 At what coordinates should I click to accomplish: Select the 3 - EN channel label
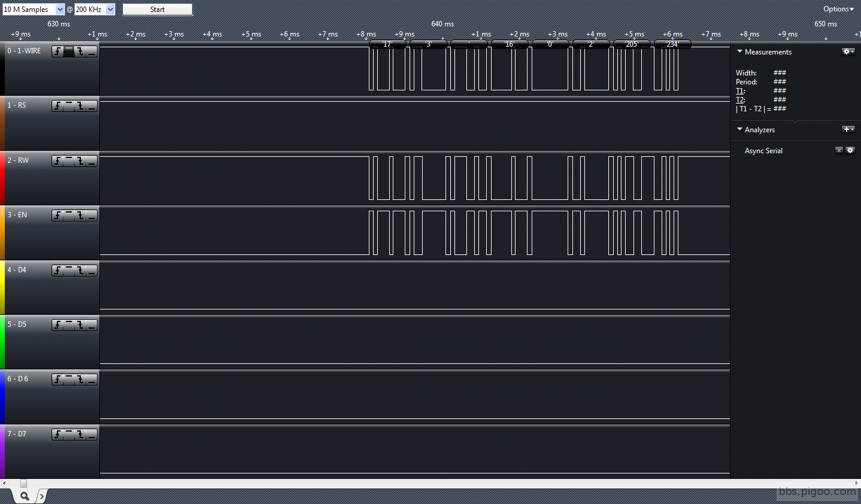click(x=17, y=215)
